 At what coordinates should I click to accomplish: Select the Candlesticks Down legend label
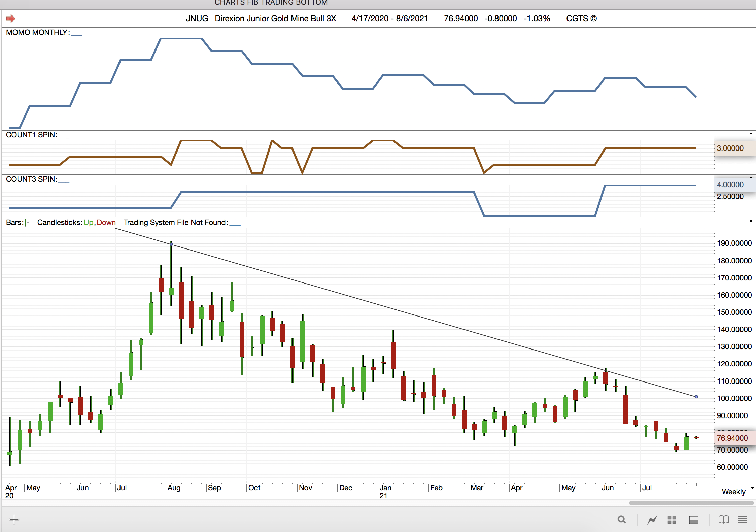point(106,223)
